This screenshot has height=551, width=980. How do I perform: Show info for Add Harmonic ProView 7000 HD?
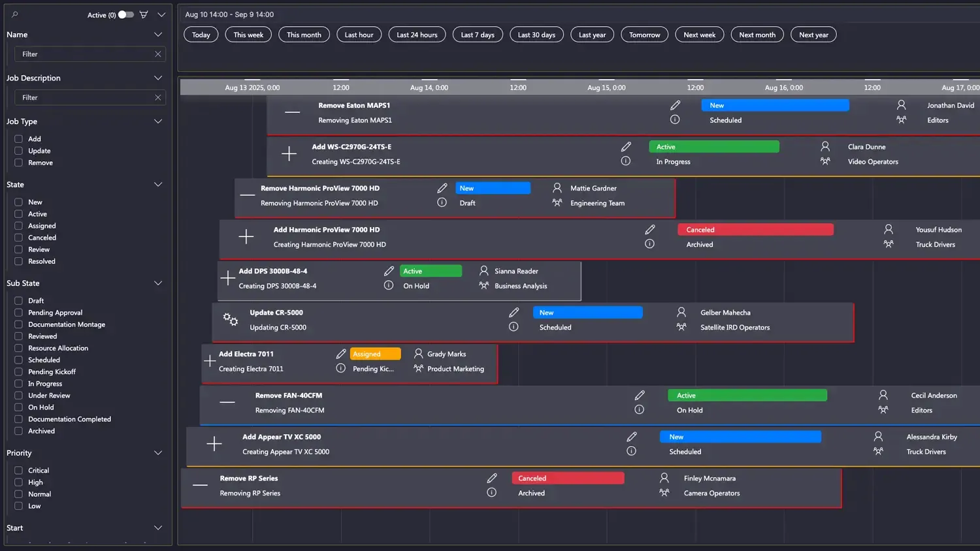649,244
